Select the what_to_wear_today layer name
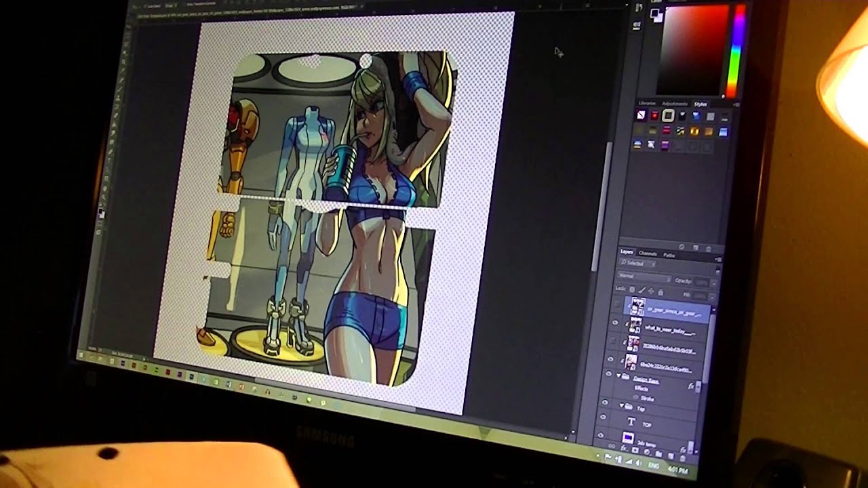Image resolution: width=868 pixels, height=488 pixels. (670, 330)
